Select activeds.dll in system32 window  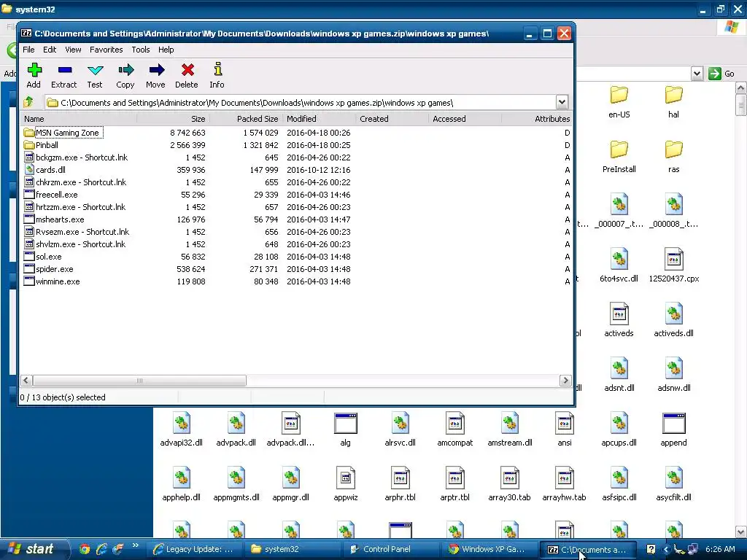[x=673, y=320]
